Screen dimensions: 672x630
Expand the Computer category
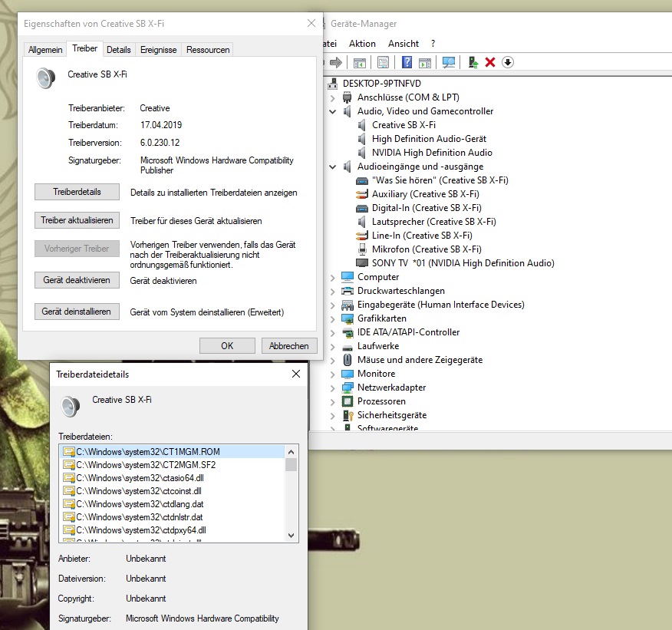point(333,278)
